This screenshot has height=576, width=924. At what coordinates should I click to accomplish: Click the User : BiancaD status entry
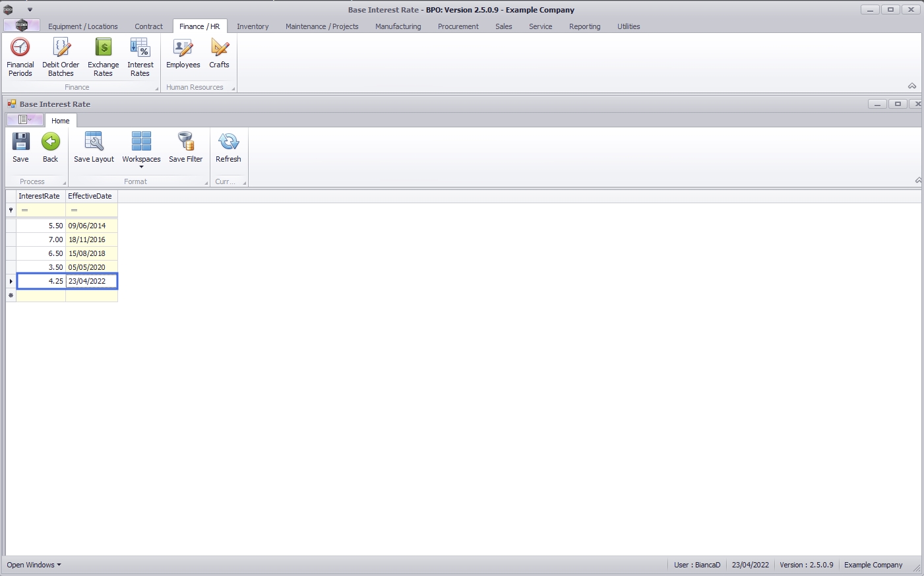[x=697, y=565]
